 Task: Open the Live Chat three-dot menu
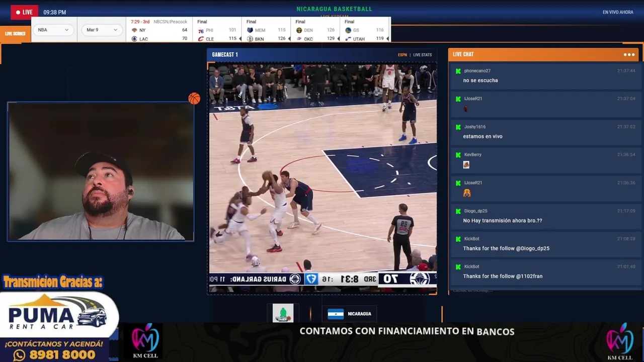coord(629,54)
